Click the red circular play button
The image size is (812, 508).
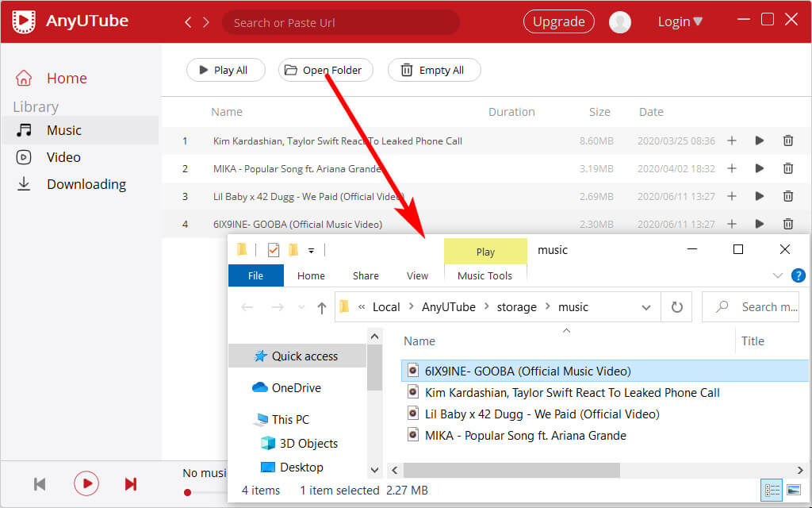(x=86, y=483)
